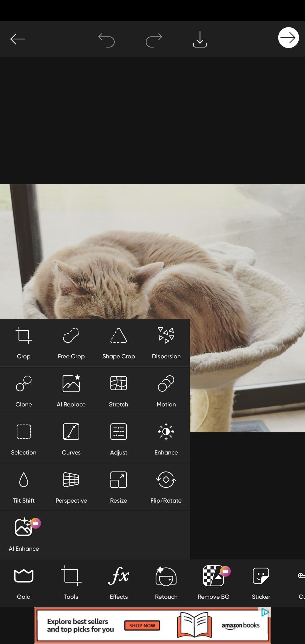Image resolution: width=305 pixels, height=644 pixels.
Task: Tap the AdChoices icon on the banner
Action: click(x=265, y=613)
